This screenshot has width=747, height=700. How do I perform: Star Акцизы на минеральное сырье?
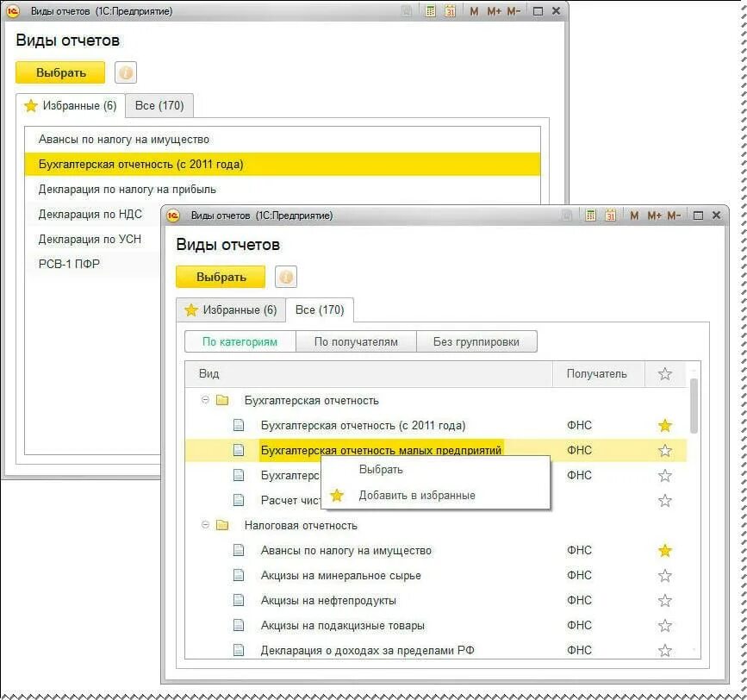click(665, 576)
